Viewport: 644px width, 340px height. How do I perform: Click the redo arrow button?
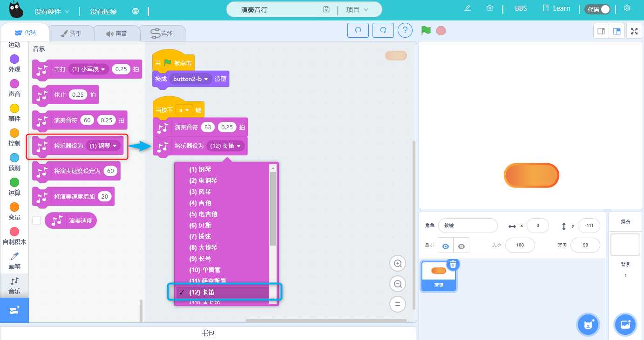click(383, 30)
